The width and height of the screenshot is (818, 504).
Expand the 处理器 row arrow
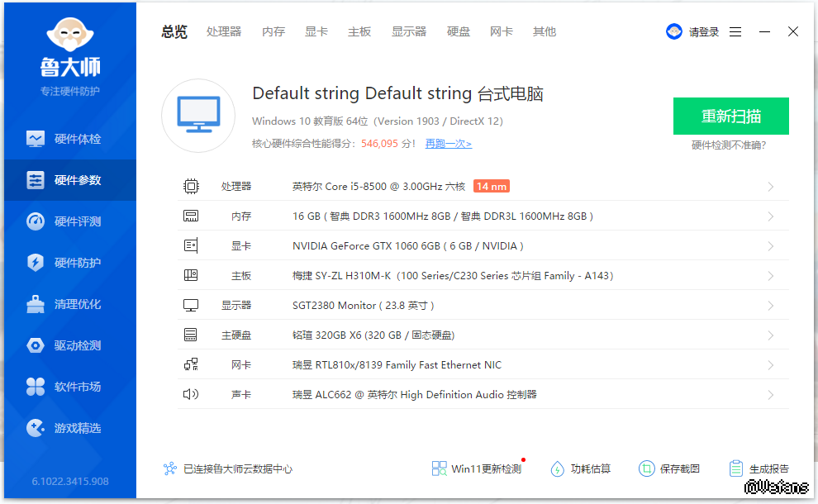(x=770, y=187)
